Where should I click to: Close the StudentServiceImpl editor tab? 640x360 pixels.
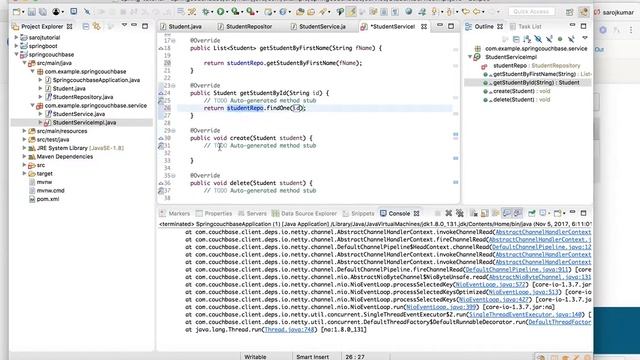[424, 27]
